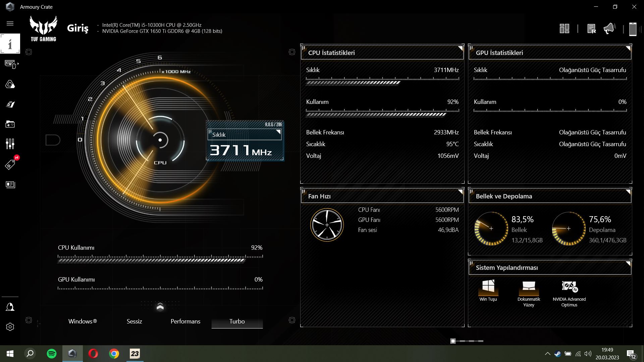This screenshot has width=644, height=362.
Task: Open the News page icon
Action: (x=10, y=185)
